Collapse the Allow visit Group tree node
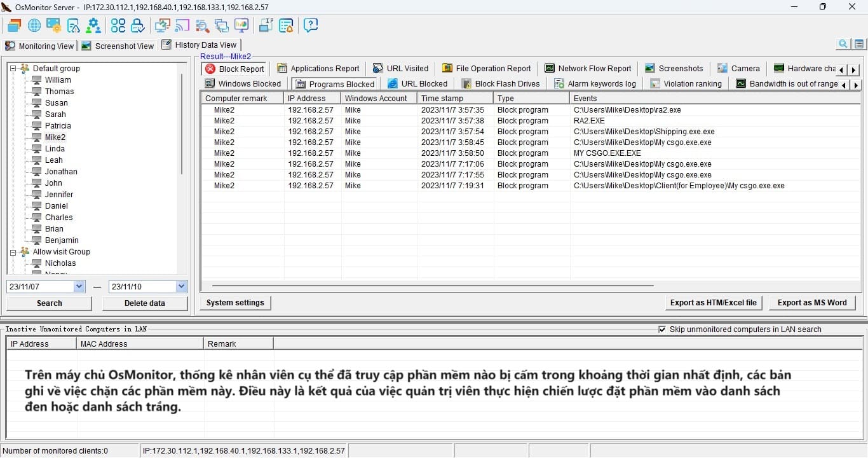Viewport: 868px width, 458px height. (13, 252)
